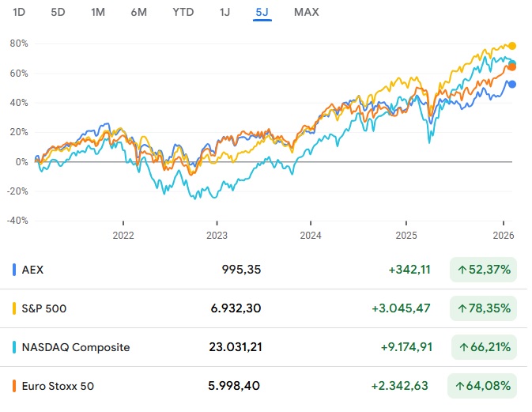This screenshot has width=532, height=412.
Task: Open the NASDAQ Composite index row
Action: pyautogui.click(x=76, y=347)
